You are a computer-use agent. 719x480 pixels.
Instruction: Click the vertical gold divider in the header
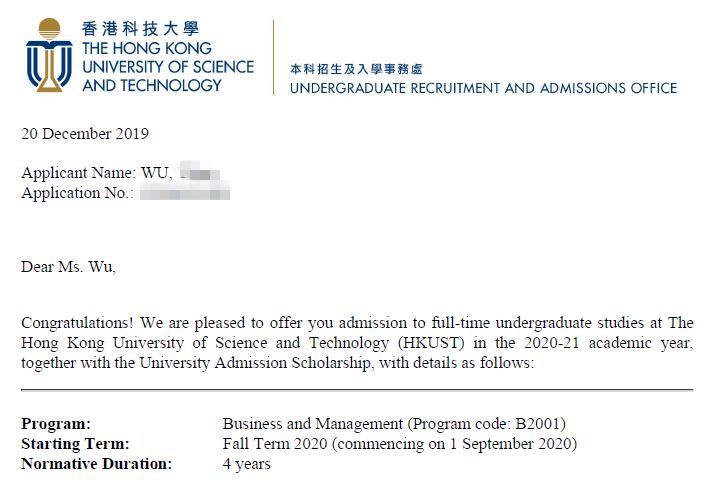click(x=273, y=57)
